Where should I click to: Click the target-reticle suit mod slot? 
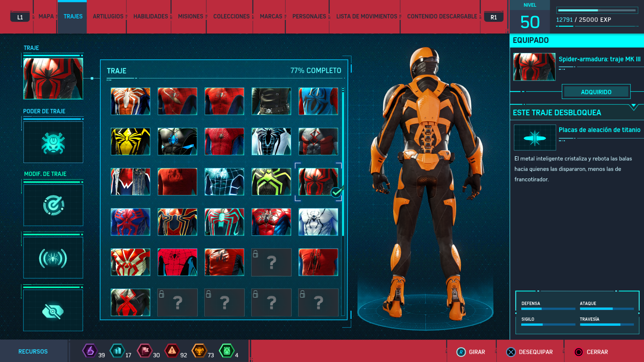click(53, 205)
